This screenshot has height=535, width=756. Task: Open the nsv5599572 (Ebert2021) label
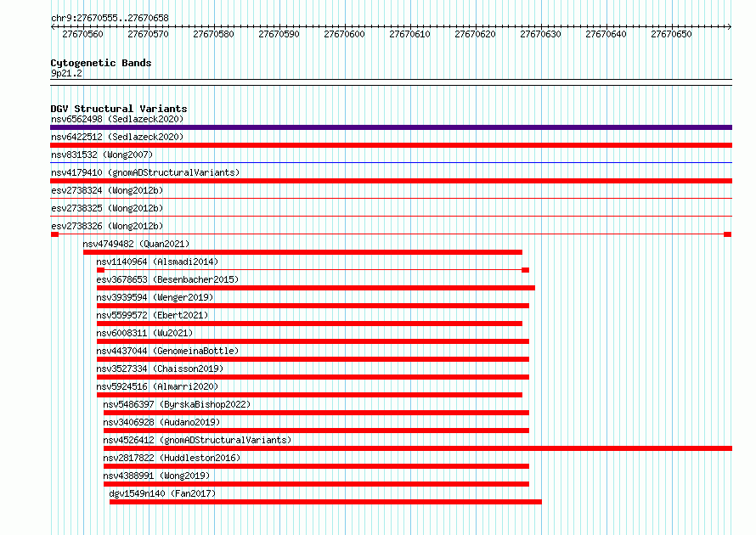click(x=152, y=315)
